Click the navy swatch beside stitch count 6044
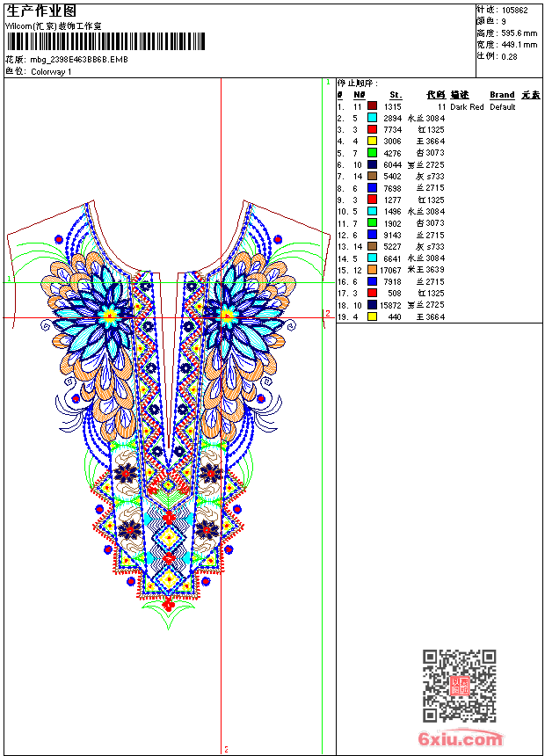This screenshot has height=756, width=545. pyautogui.click(x=373, y=164)
